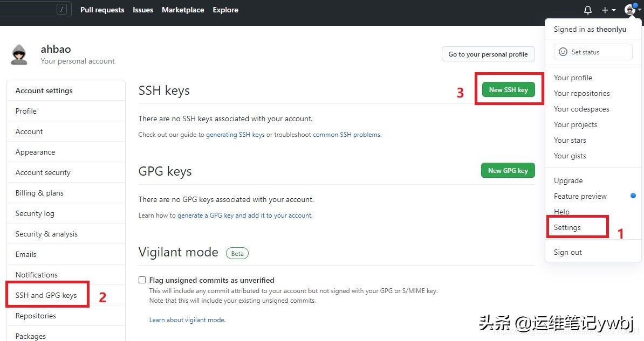
Task: Click ahbao's profile picture
Action: point(19,54)
